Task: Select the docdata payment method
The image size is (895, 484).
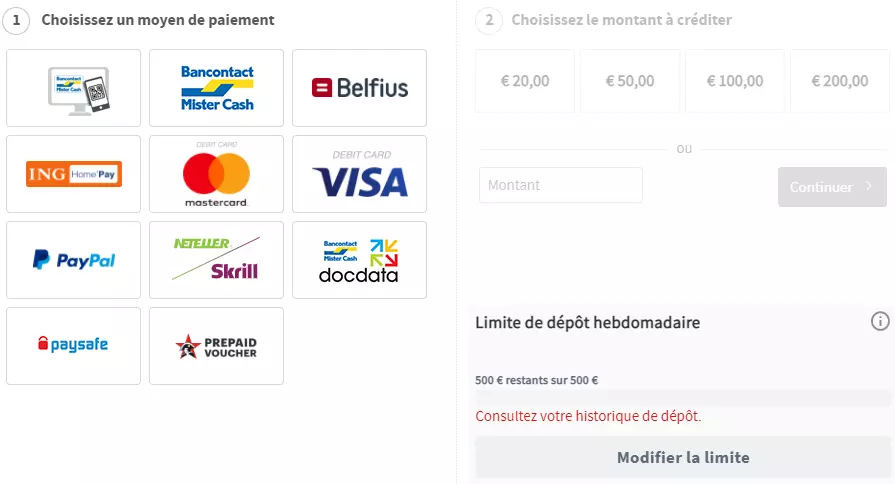Action: [x=360, y=260]
